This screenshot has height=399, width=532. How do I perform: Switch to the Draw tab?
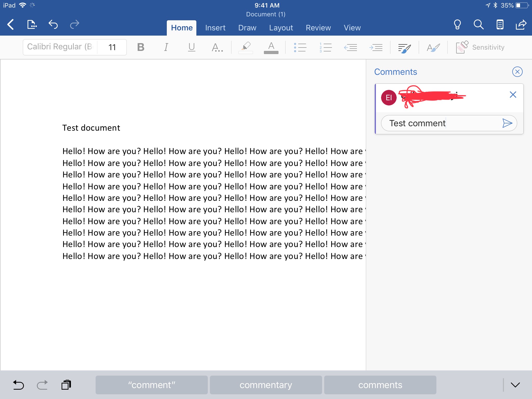click(x=247, y=28)
